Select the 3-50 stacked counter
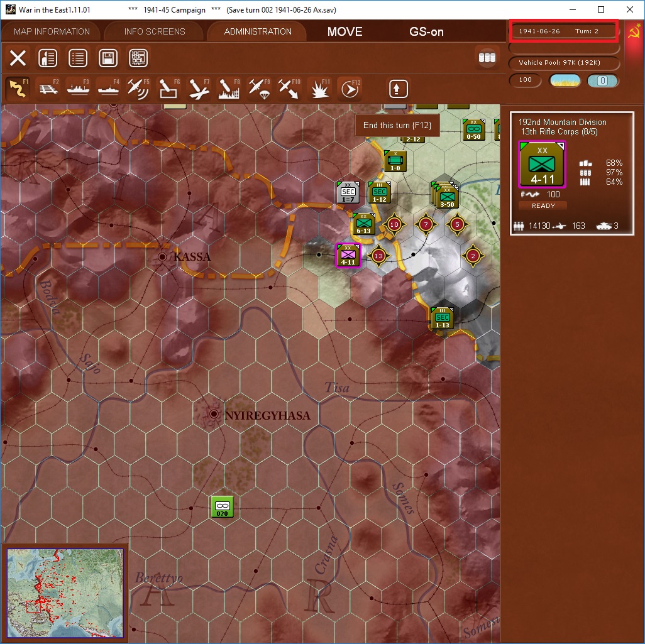Screen dimensions: 645x644 [447, 197]
